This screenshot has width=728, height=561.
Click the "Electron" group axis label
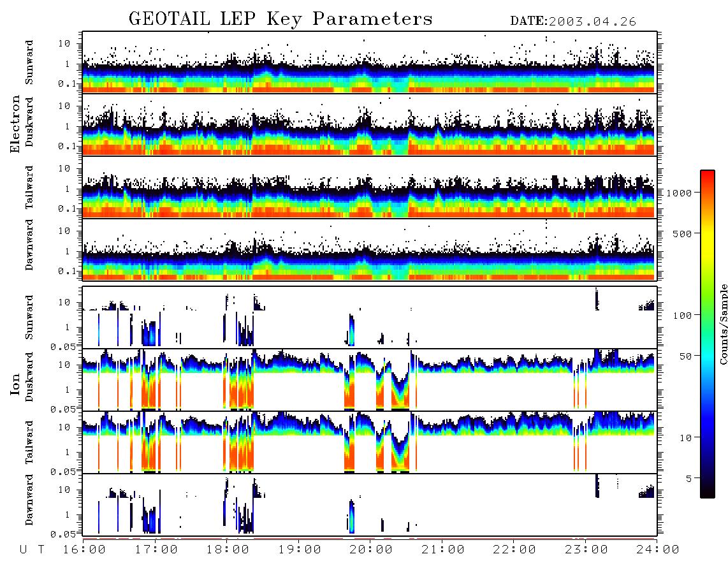(x=15, y=124)
